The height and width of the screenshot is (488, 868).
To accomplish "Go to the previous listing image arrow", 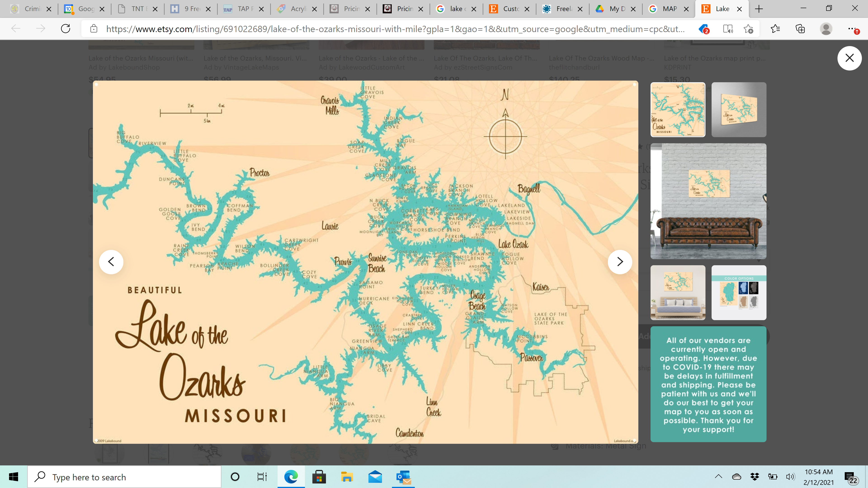I will [111, 262].
